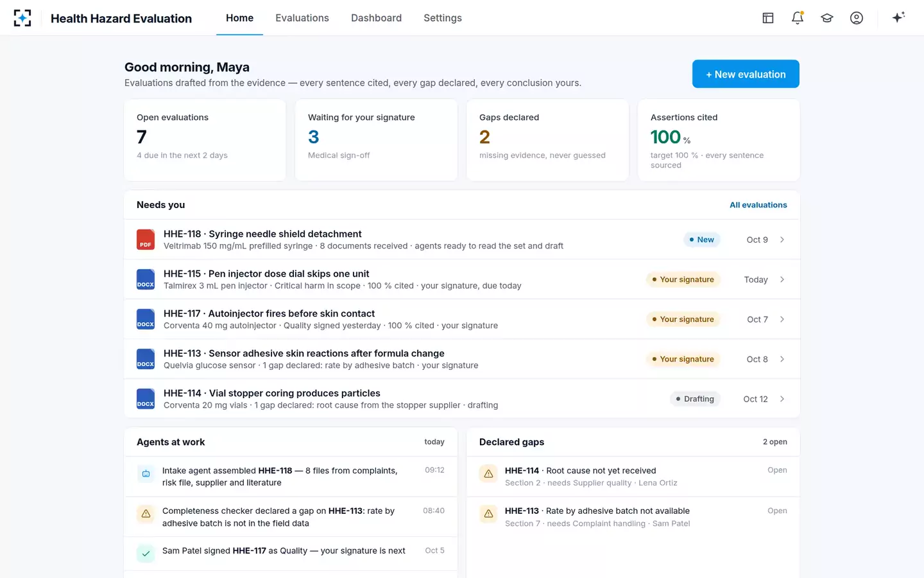Open the notifications bell

click(x=798, y=18)
